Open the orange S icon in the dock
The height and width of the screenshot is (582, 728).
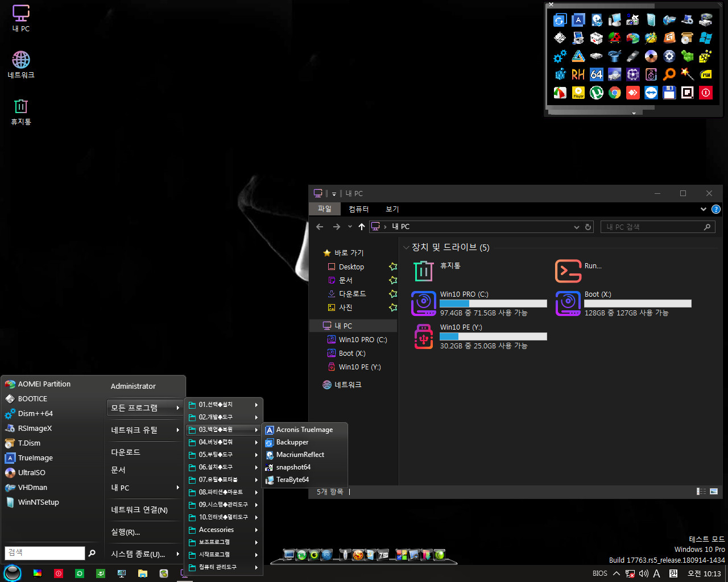tap(358, 555)
